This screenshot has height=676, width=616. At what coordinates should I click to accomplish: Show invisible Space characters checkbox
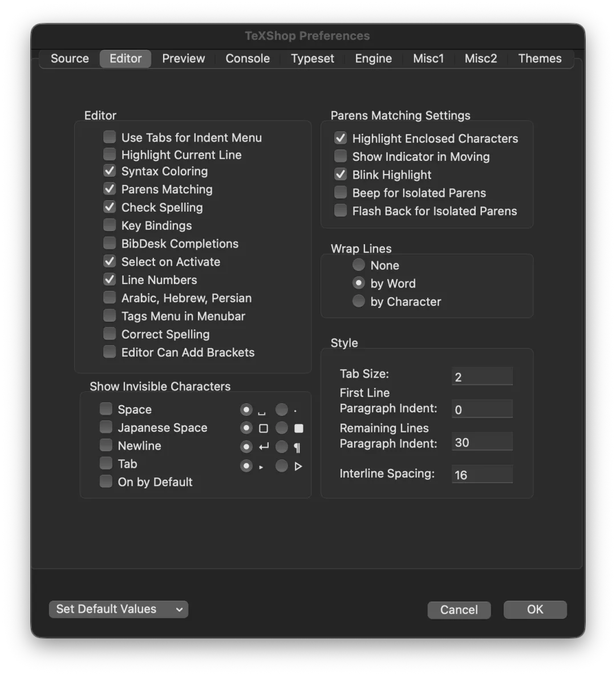click(106, 408)
